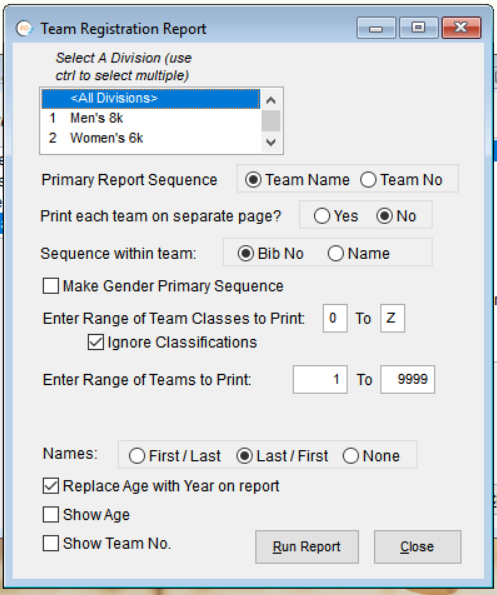Click the division list scroll up arrow

[x=271, y=100]
